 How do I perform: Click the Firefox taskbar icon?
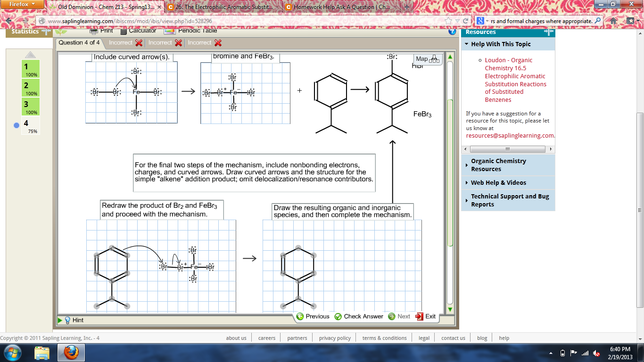click(71, 352)
